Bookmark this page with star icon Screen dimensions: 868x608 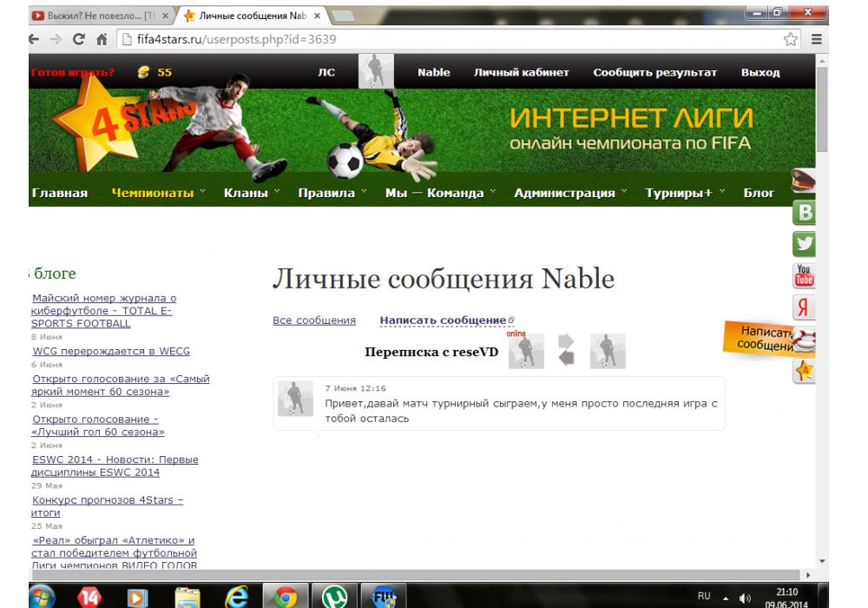tap(790, 40)
